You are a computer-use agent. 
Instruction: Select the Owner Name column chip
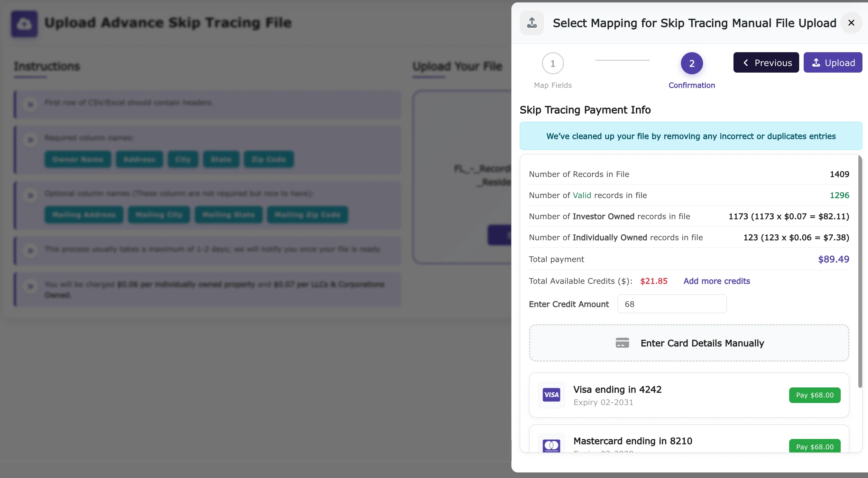78,159
